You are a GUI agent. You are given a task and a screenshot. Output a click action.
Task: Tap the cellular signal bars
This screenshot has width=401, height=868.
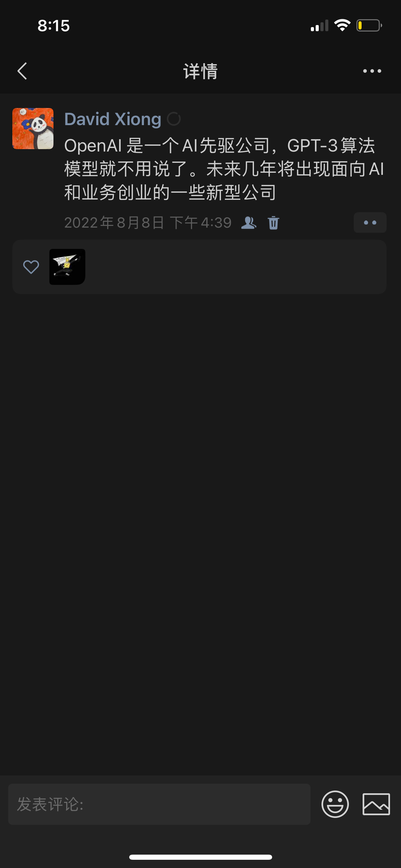point(319,25)
